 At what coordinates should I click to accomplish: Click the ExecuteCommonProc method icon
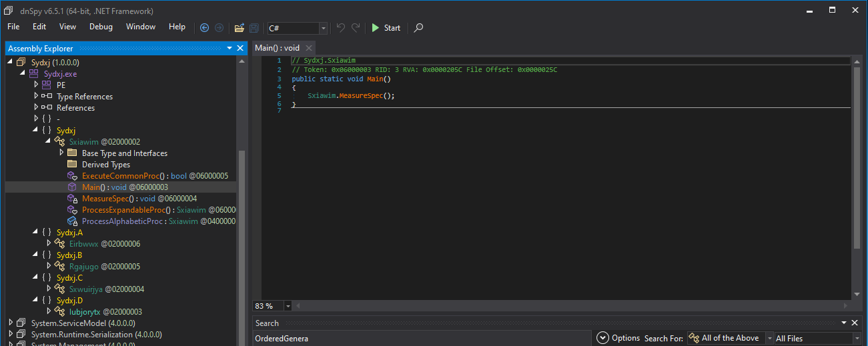click(x=72, y=176)
